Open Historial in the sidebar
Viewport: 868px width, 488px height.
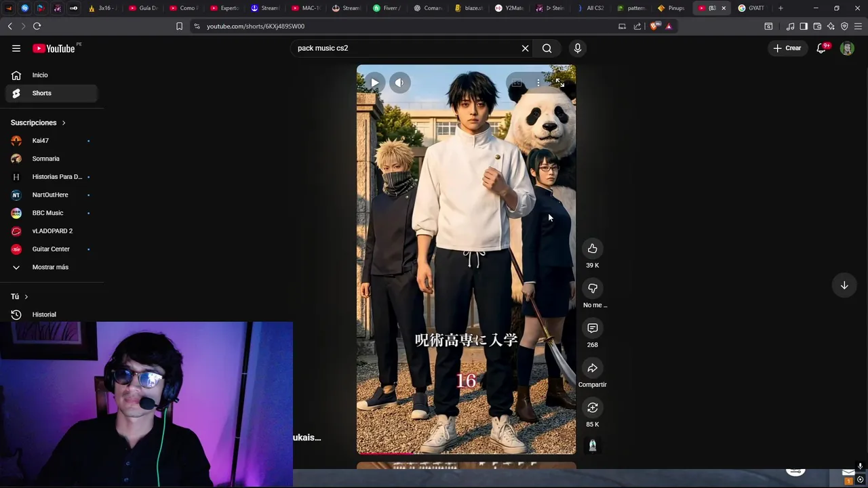tap(52, 314)
